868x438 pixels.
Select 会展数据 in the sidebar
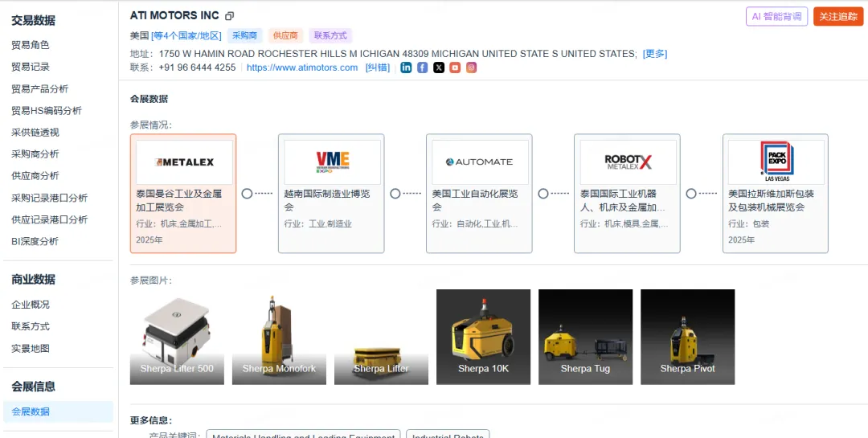[58, 411]
